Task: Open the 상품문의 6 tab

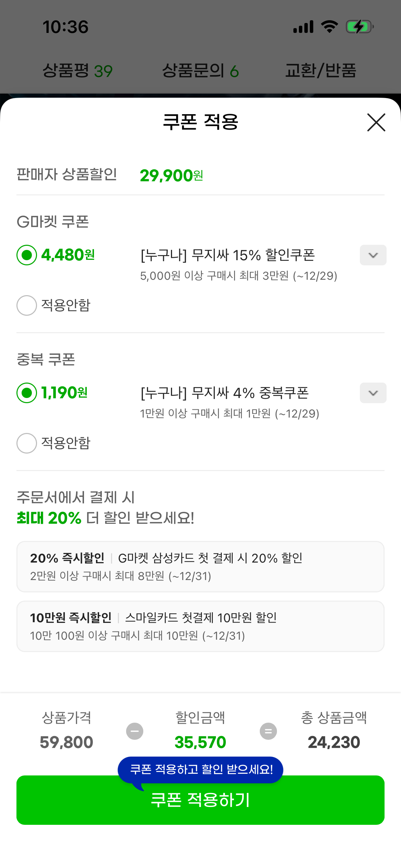Action: point(200,71)
